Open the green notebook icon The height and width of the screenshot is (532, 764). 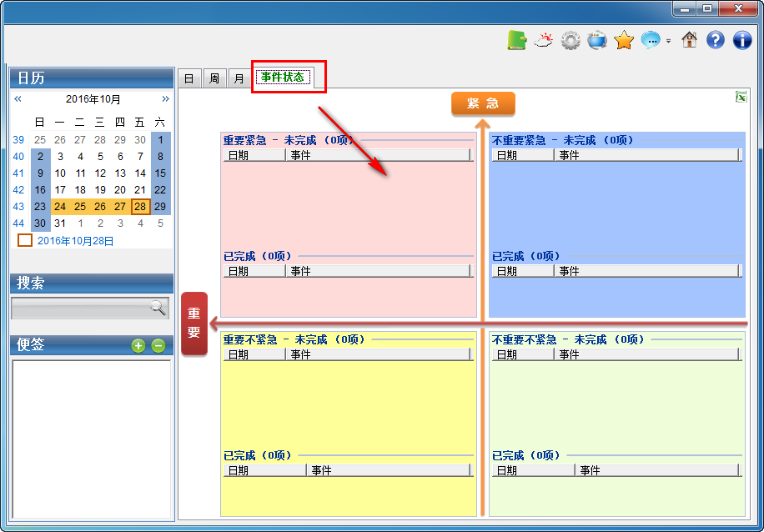(x=516, y=40)
